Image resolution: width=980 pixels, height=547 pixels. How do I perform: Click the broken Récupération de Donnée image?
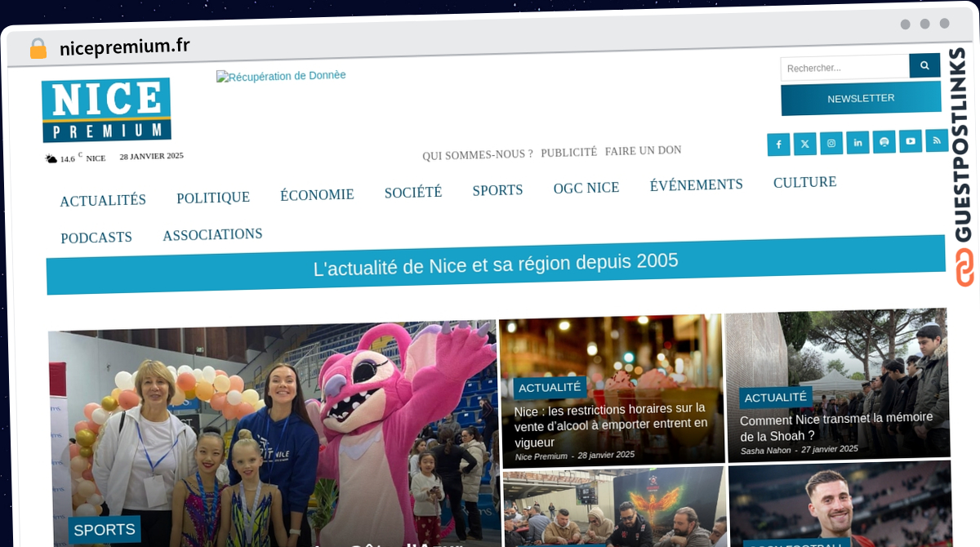pyautogui.click(x=281, y=76)
